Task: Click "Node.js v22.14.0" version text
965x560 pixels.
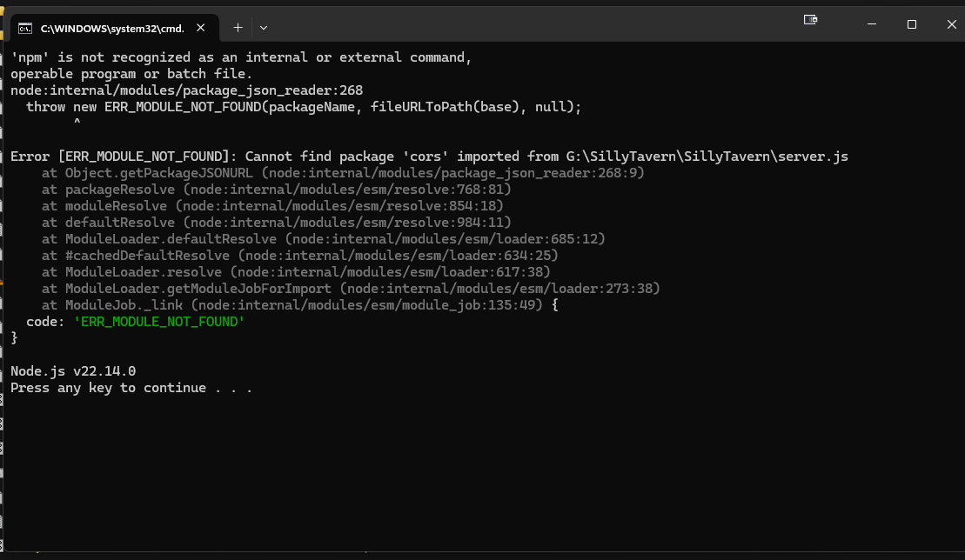Action: pos(73,371)
